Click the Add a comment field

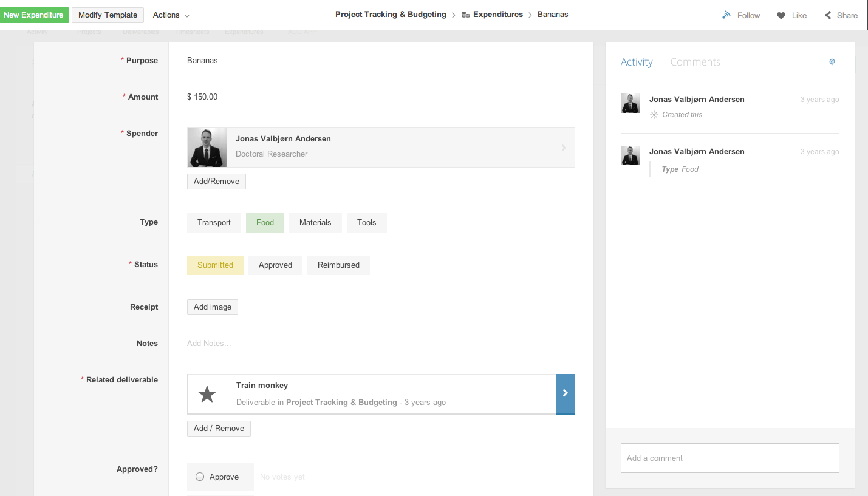(730, 458)
